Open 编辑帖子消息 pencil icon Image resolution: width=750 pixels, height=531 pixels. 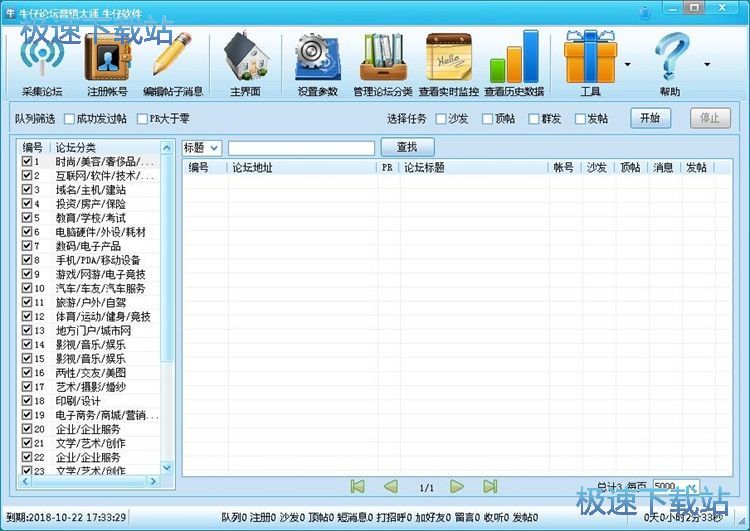(172, 62)
